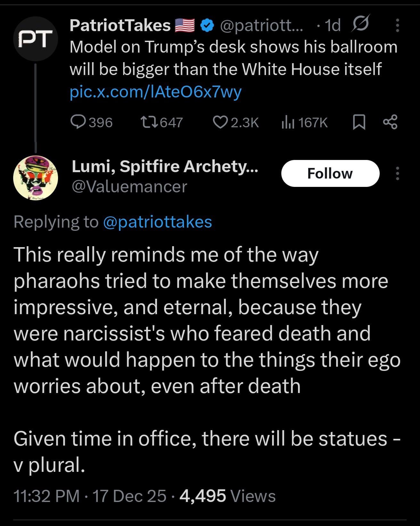The width and height of the screenshot is (420, 526).
Task: Follow the Valuemancer account
Action: [x=330, y=173]
